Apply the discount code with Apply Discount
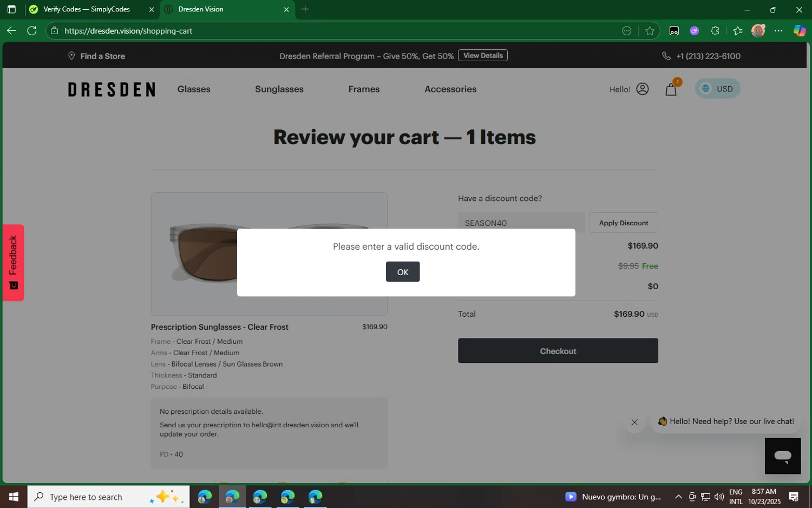812x508 pixels. tap(623, 223)
